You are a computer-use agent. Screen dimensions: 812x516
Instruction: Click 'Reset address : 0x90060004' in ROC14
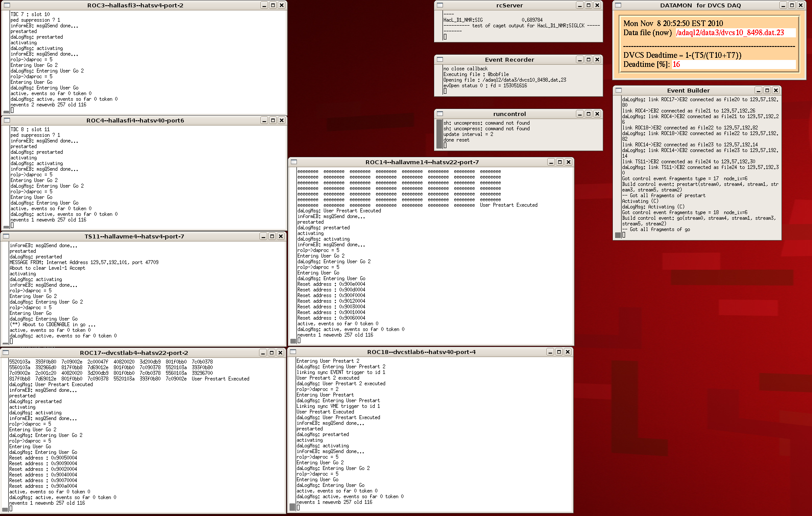331,318
